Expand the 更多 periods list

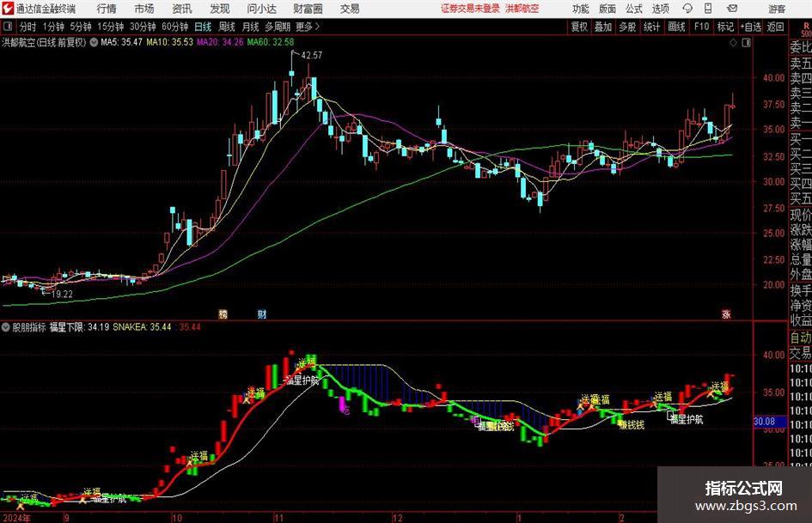(x=308, y=27)
